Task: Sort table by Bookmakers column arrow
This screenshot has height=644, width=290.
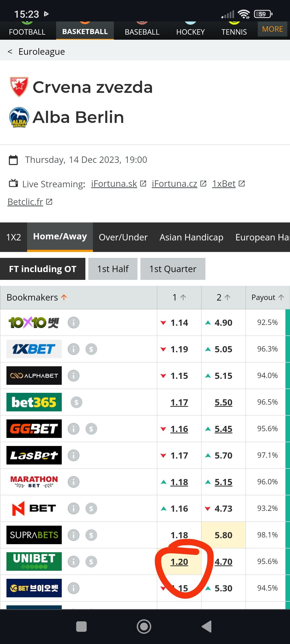Action: point(64,297)
